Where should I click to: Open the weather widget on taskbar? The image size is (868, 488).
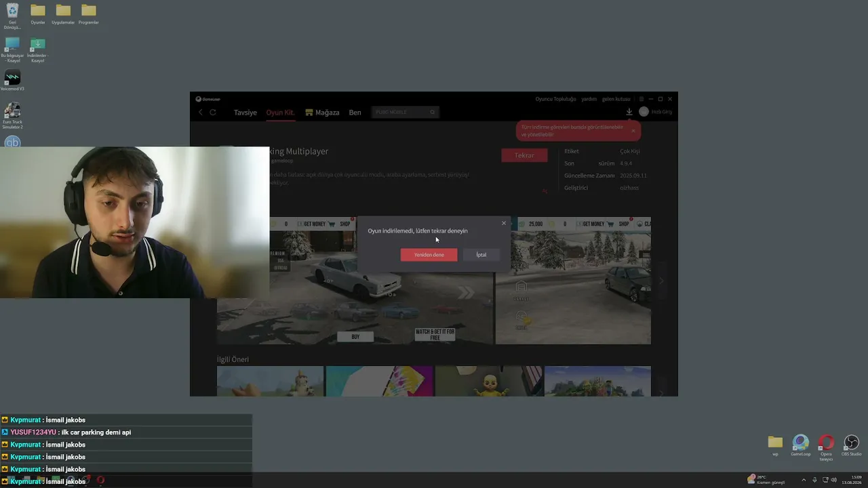pos(766,480)
